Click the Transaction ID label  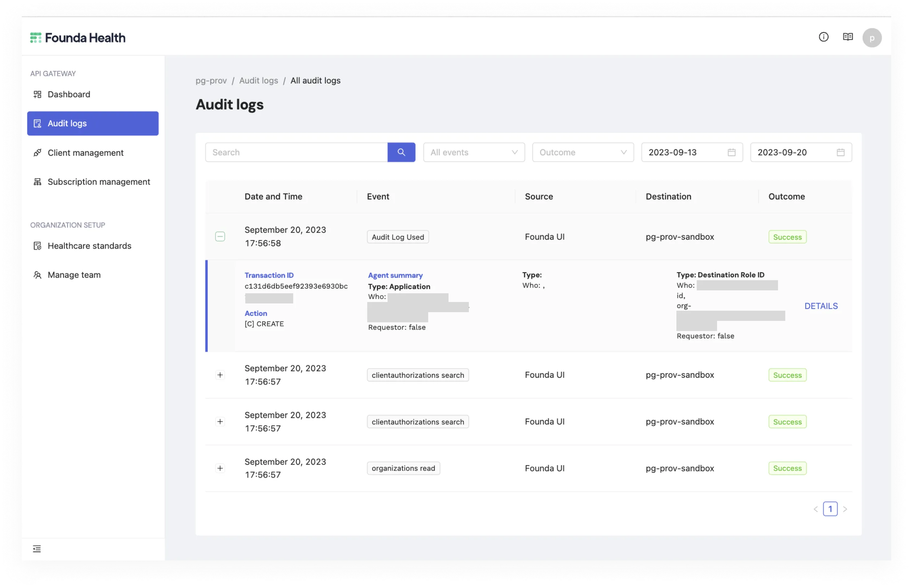269,275
